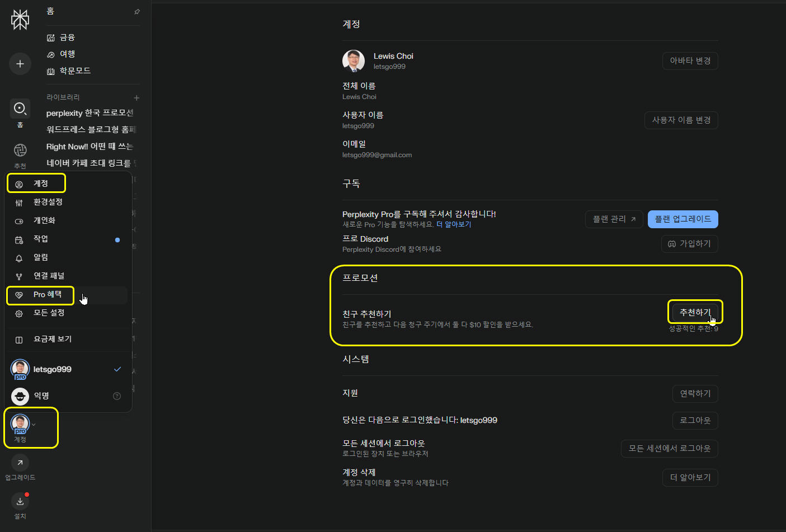Select 개인화 menu item
Screen dimensions: 786x532
click(68, 220)
